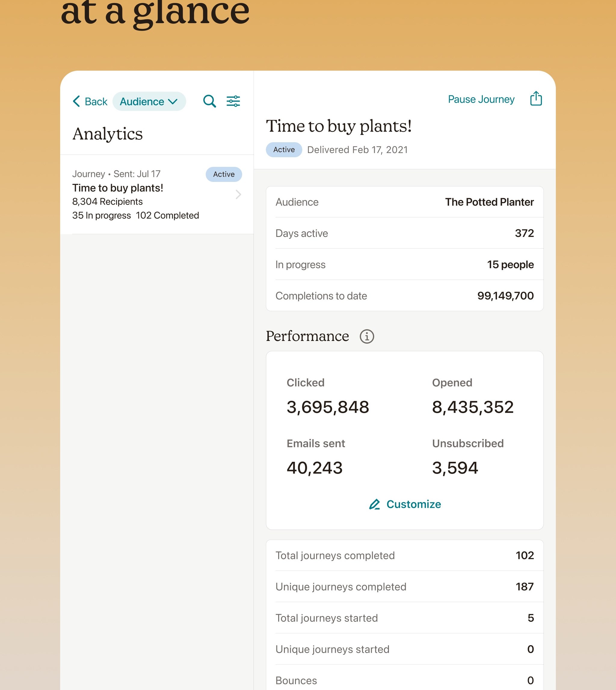
Task: Click the Total journeys started row
Action: coord(405,618)
